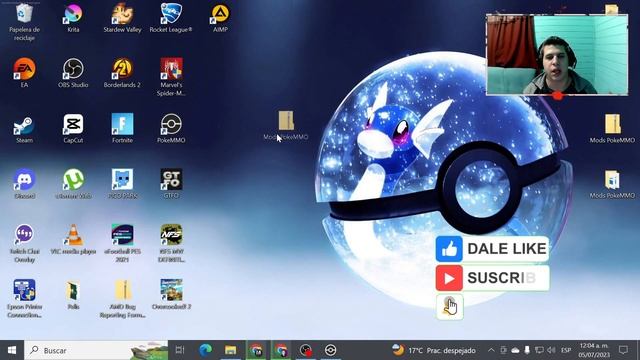Open the Rocket League shortcut
The width and height of the screenshot is (640, 360).
coord(171,18)
